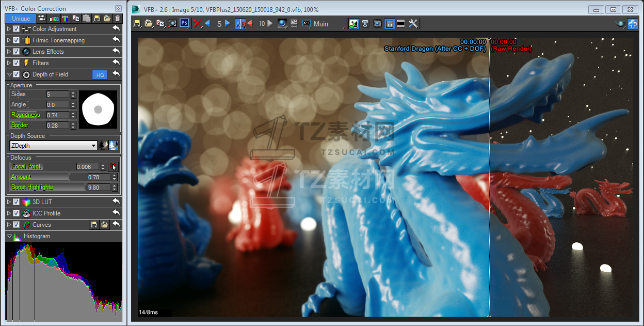This screenshot has width=644, height=326.
Task: Go to previous image with blue left arrow
Action: [207, 24]
